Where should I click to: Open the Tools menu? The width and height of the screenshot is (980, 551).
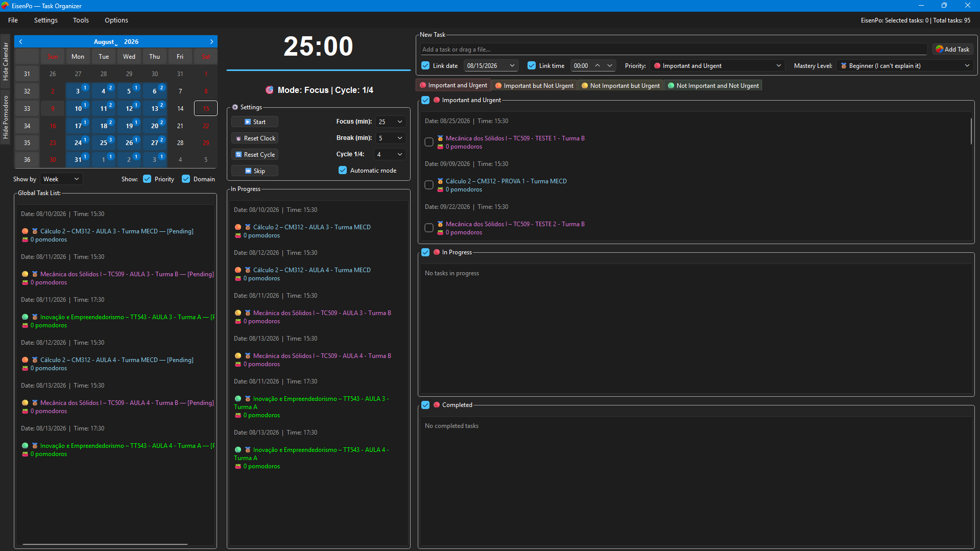[81, 20]
